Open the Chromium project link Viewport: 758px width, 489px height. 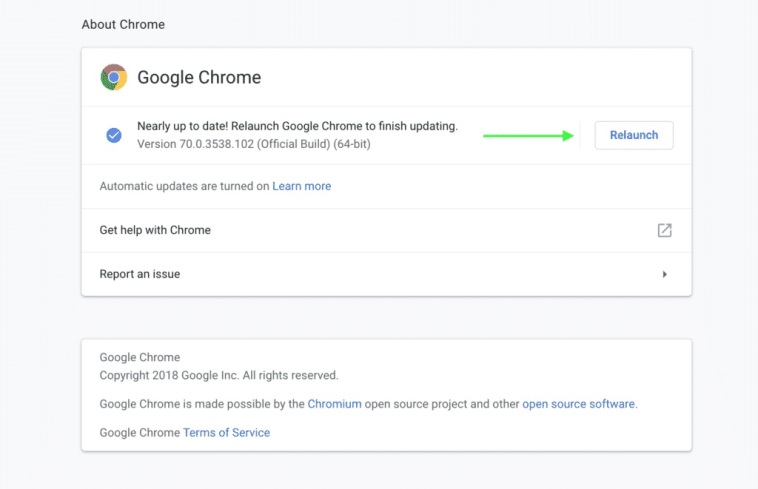[335, 404]
